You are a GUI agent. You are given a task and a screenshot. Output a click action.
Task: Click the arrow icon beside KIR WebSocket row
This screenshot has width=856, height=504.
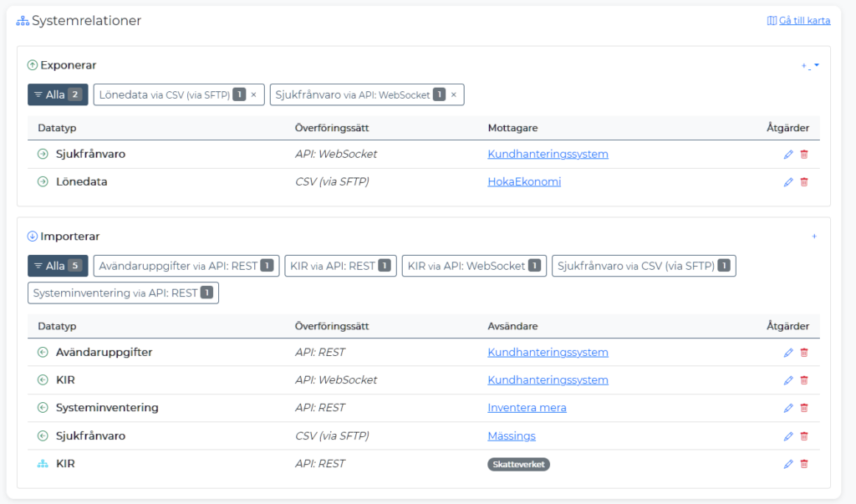(x=43, y=380)
